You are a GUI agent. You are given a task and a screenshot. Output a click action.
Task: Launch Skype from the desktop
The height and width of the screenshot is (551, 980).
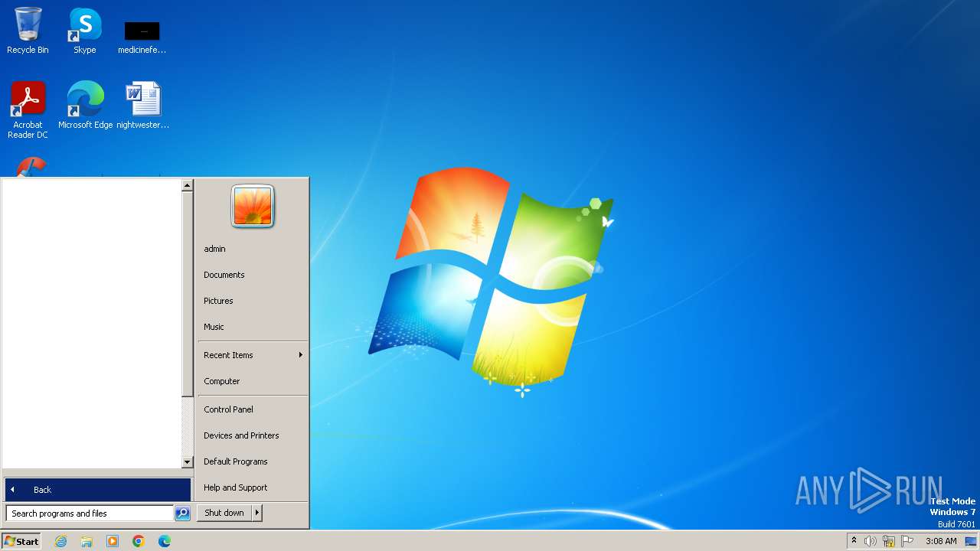[84, 31]
